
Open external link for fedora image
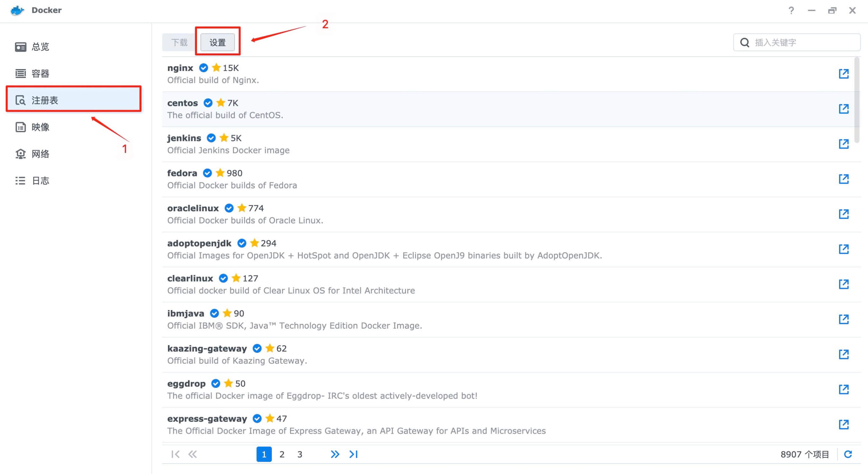pyautogui.click(x=844, y=179)
